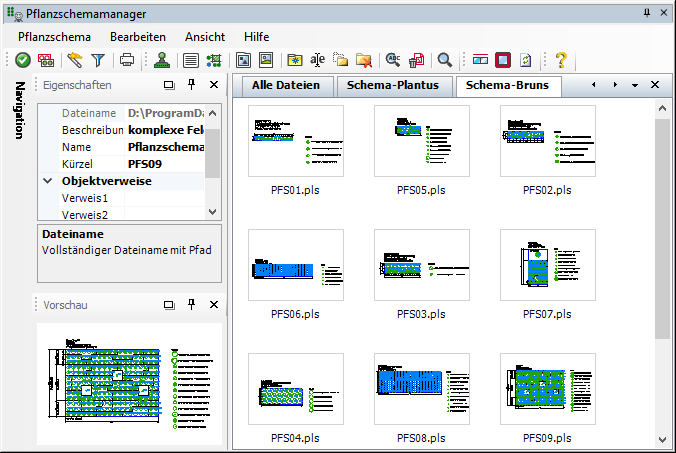Toggle auto-hide pin on Vorschau panel
This screenshot has height=453, width=676.
(x=191, y=304)
